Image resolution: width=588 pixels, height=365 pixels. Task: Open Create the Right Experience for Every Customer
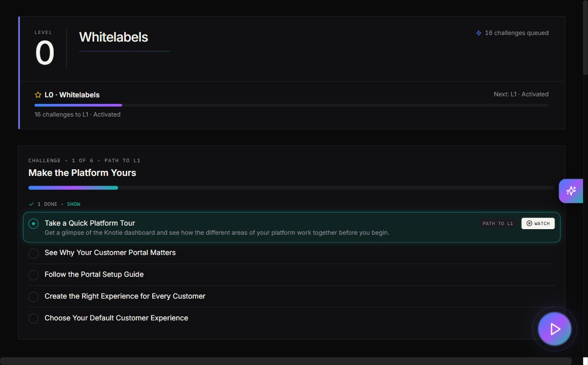(x=125, y=296)
